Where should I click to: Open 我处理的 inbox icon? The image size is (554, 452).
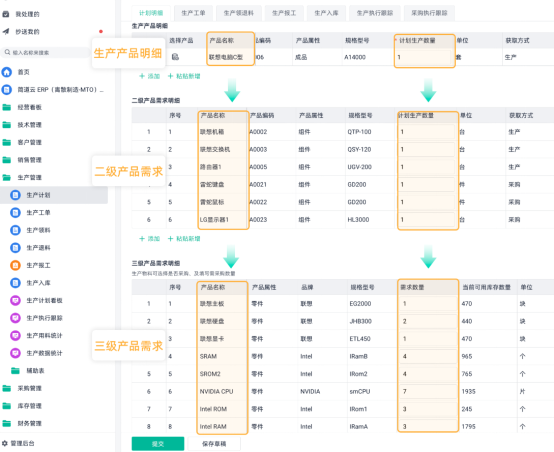(6, 14)
